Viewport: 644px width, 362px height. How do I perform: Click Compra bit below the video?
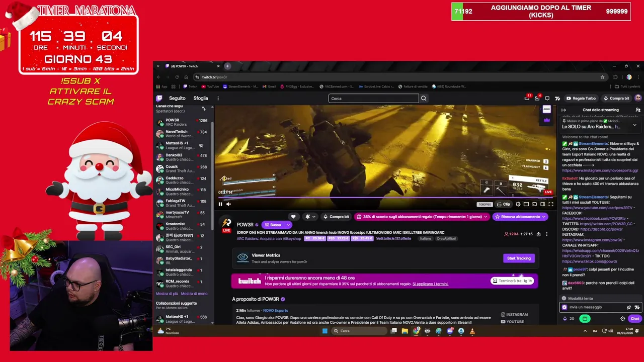[336, 217]
